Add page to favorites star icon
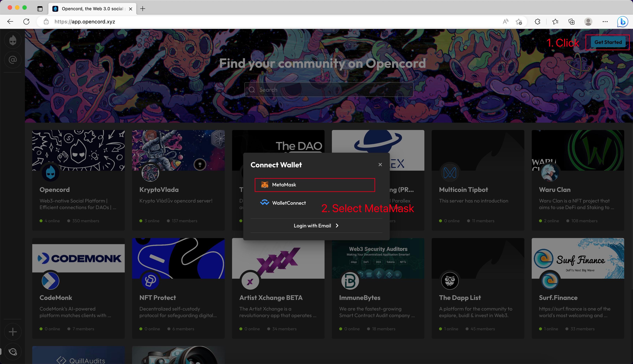This screenshot has height=364, width=633. coord(519,22)
